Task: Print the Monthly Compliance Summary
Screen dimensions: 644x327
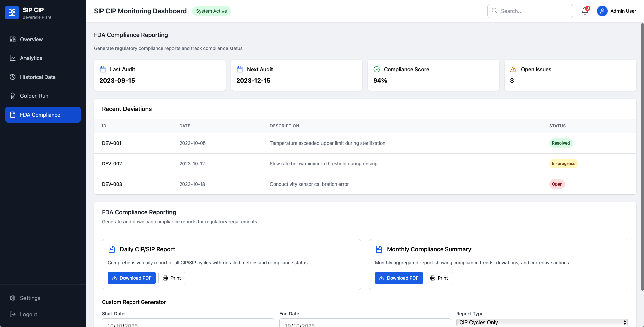Action: coord(439,278)
